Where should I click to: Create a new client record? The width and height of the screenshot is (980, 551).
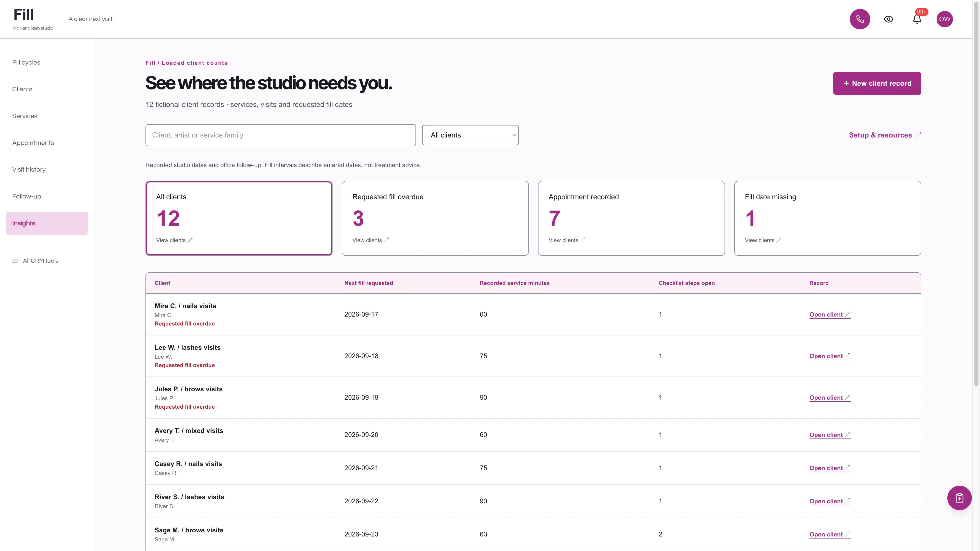click(877, 83)
